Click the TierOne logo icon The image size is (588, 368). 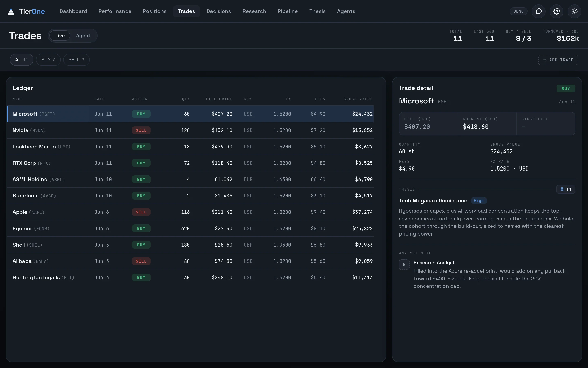11,11
